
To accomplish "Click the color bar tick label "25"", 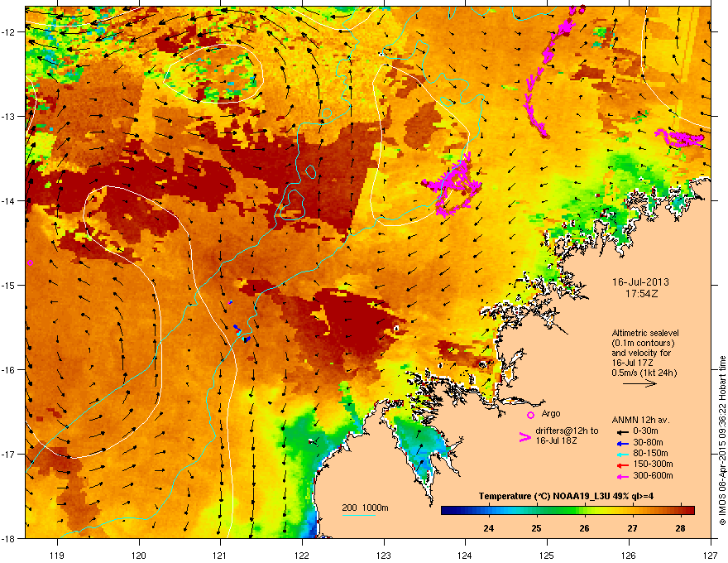I will (536, 528).
